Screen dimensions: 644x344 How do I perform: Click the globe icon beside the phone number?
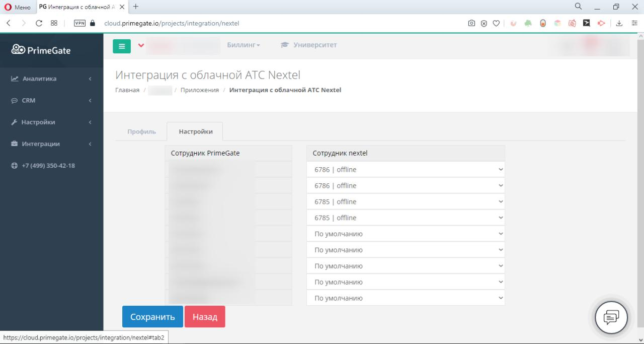[15, 166]
